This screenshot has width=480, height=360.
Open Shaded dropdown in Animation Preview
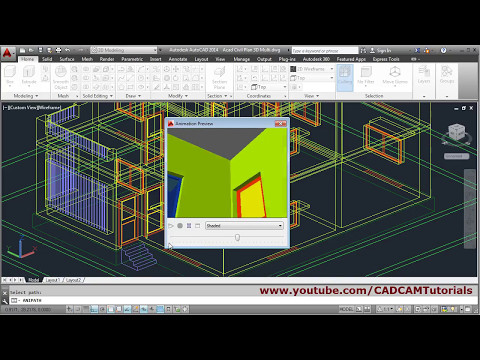pos(244,226)
